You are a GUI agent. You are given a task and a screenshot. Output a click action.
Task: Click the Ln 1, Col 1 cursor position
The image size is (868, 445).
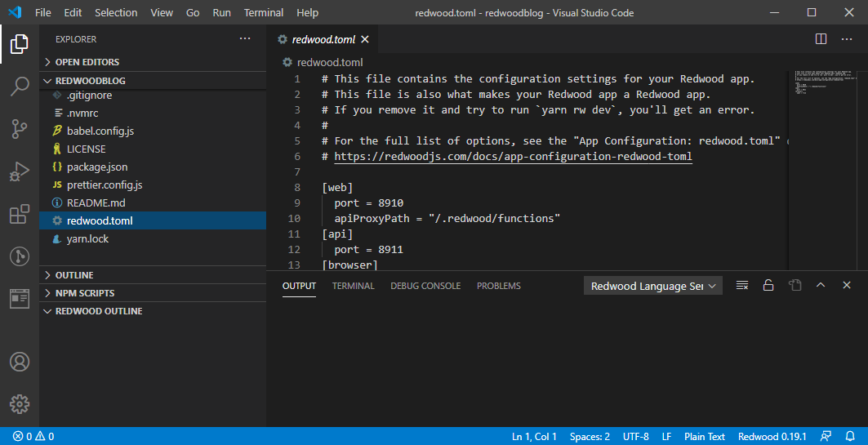click(x=534, y=437)
